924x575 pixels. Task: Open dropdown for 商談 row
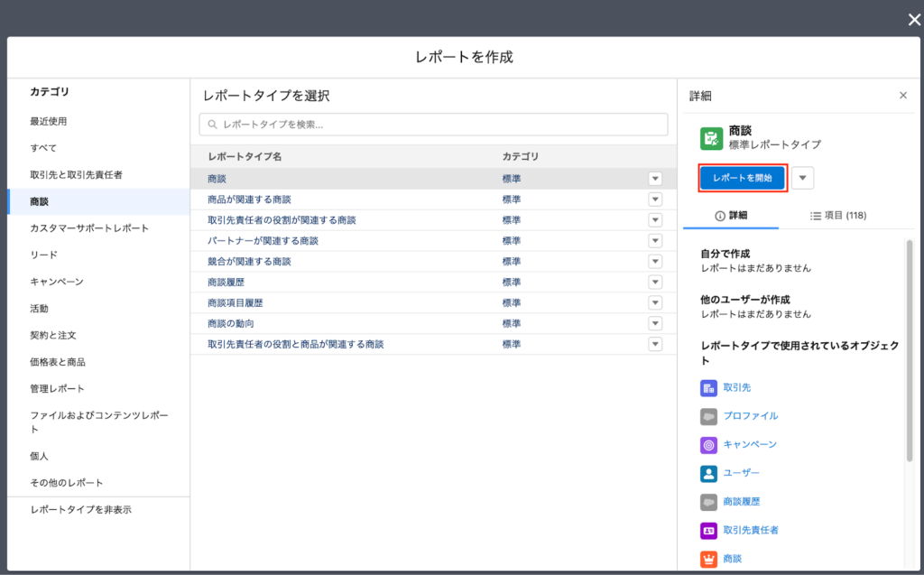point(655,179)
